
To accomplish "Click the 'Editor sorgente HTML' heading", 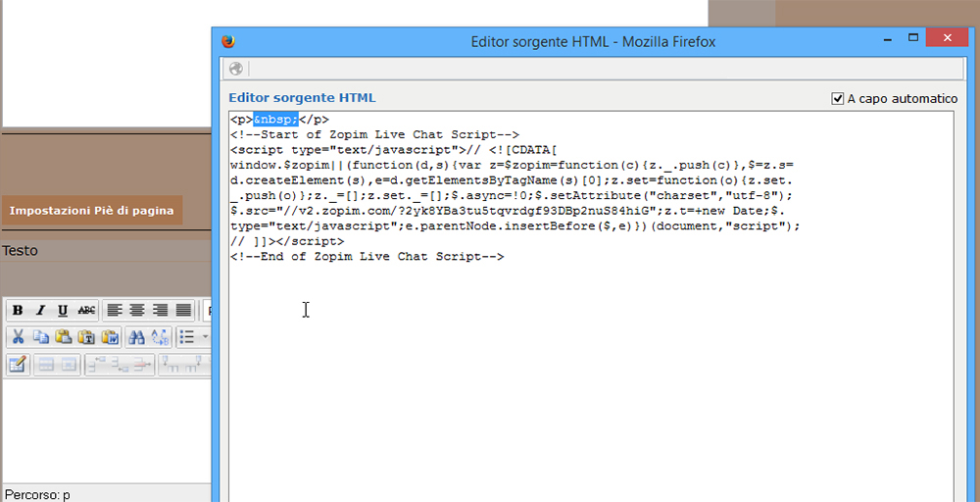I will [x=303, y=97].
